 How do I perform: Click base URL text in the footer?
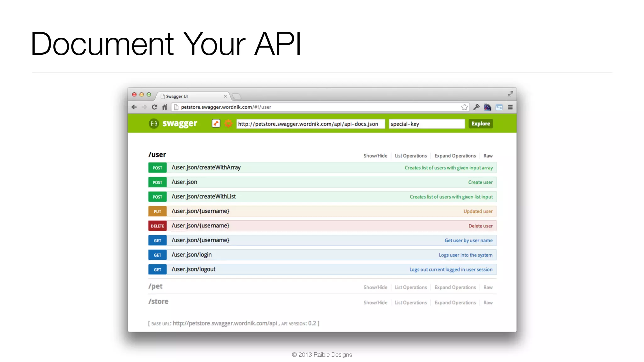tap(225, 323)
